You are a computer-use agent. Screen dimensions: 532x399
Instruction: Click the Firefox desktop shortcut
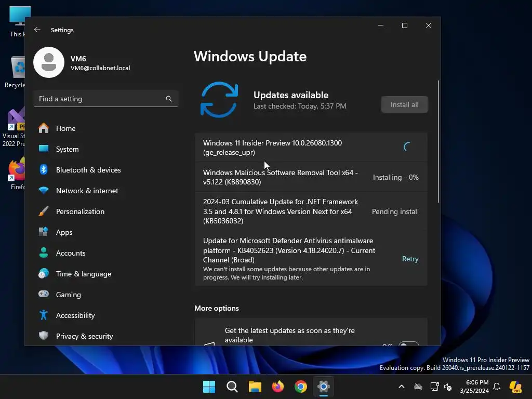click(x=17, y=174)
